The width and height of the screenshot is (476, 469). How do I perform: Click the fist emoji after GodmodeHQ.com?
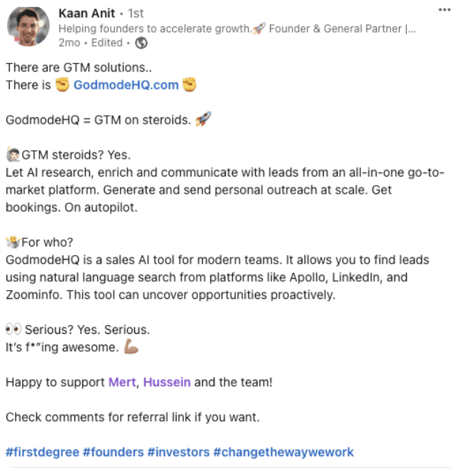189,85
